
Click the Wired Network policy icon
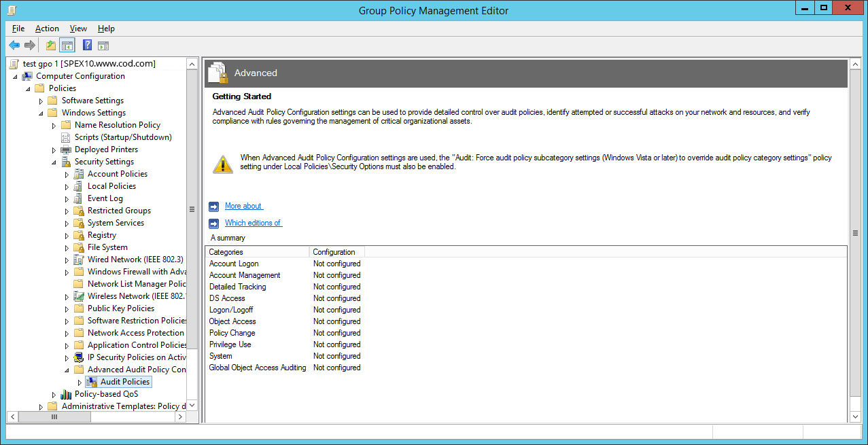click(x=79, y=260)
